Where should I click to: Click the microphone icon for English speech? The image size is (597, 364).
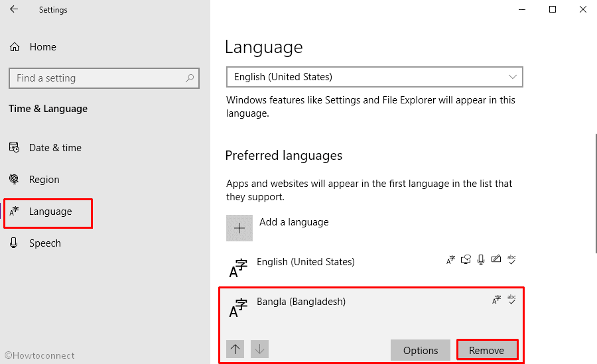pyautogui.click(x=481, y=260)
